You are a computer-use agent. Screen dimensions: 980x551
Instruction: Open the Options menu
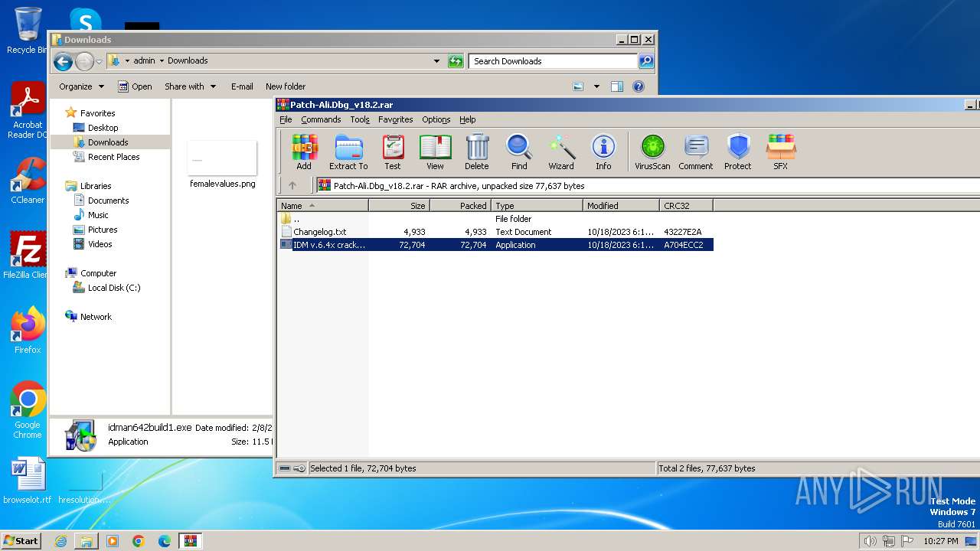(x=436, y=119)
